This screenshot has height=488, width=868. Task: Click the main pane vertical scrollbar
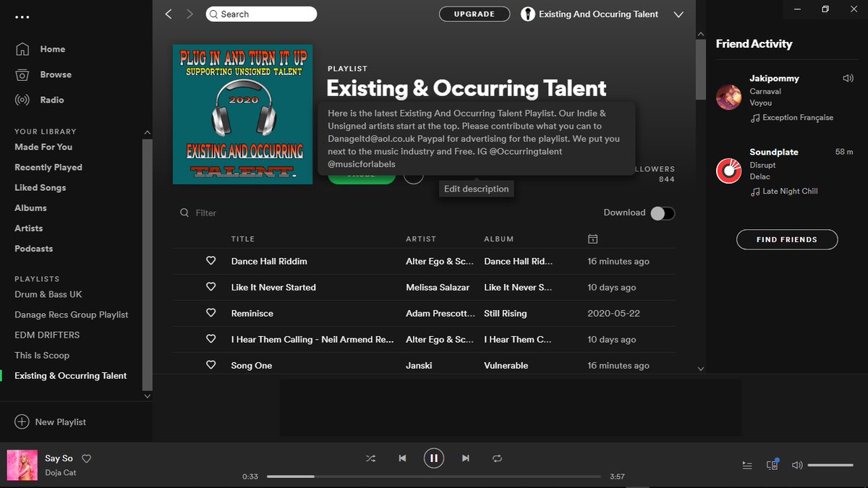coord(700,69)
